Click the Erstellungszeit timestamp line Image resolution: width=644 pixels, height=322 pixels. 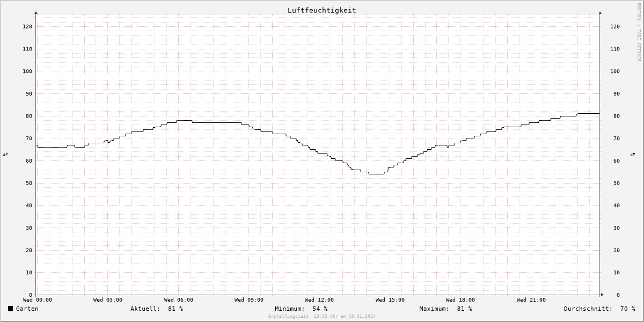(322, 317)
